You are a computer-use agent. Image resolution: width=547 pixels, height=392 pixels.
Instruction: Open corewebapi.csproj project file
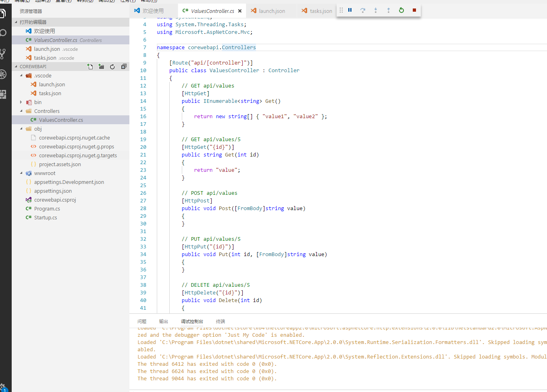71,200
